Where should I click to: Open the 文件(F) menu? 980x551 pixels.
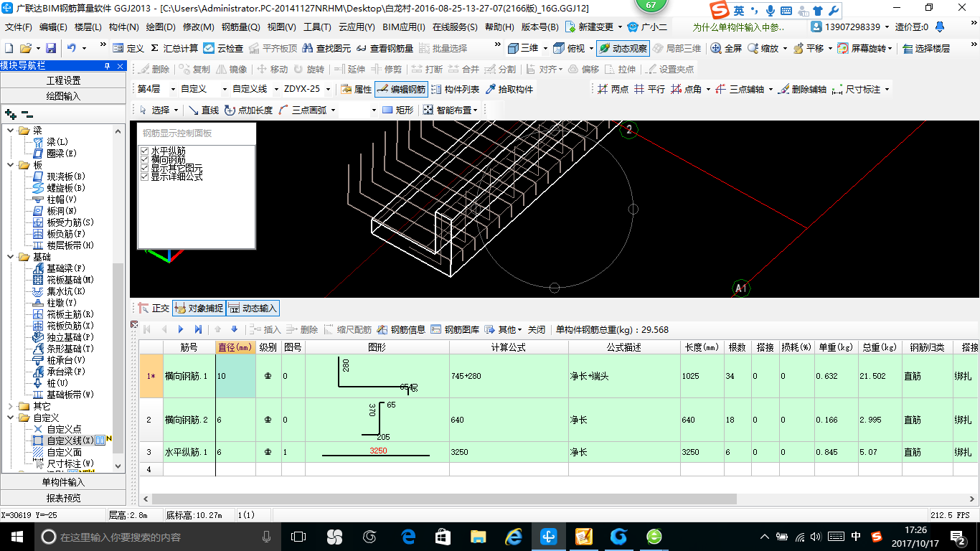pos(19,27)
